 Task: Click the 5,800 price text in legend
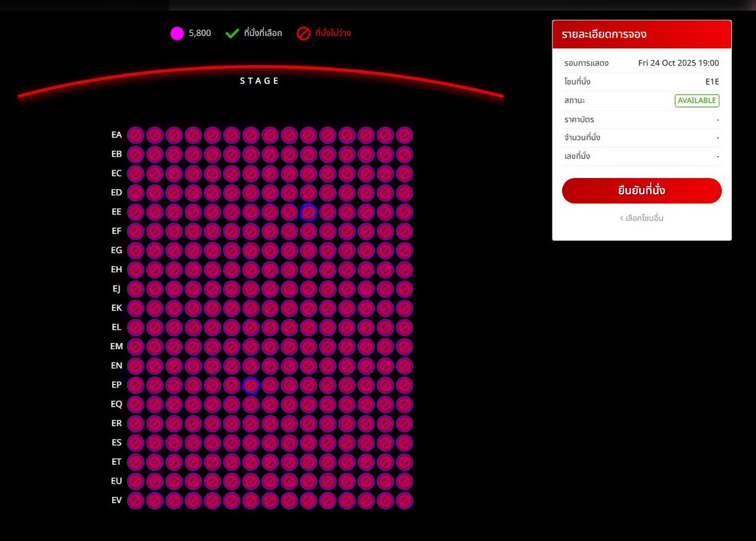point(200,33)
